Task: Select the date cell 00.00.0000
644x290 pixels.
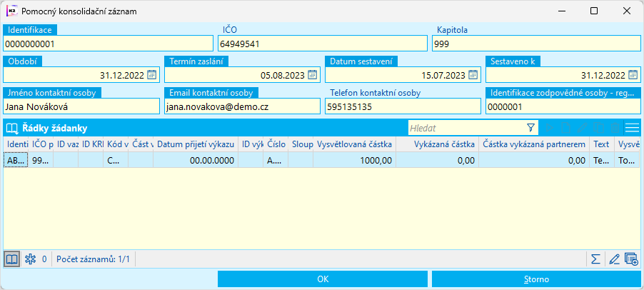Action: tap(196, 160)
